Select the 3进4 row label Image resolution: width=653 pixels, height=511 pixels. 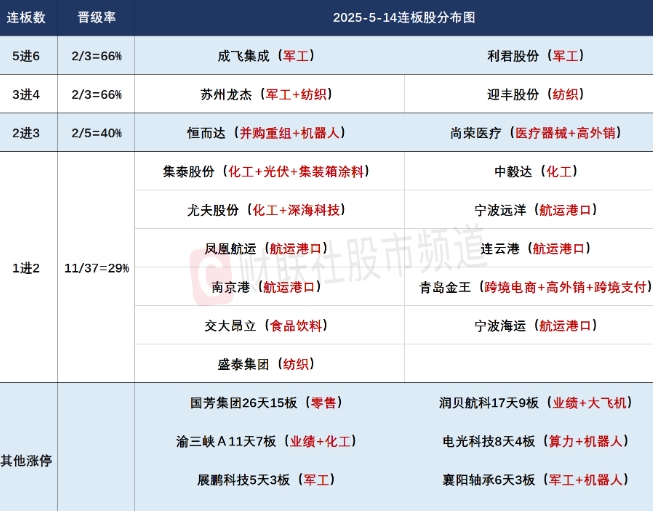26,95
